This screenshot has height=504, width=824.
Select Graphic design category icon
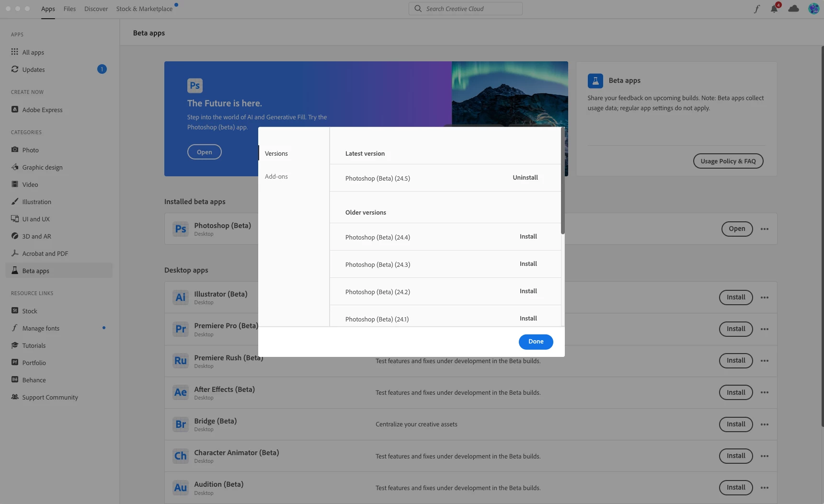[15, 167]
